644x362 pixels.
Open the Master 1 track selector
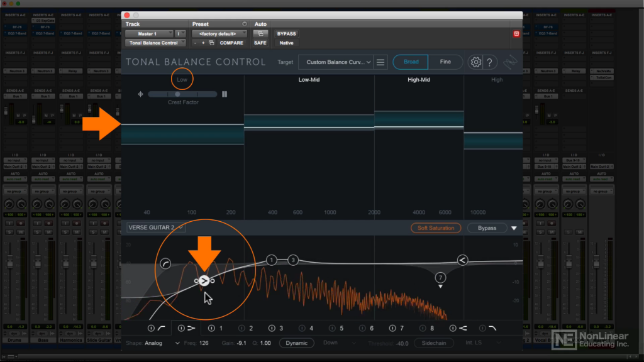click(150, 34)
